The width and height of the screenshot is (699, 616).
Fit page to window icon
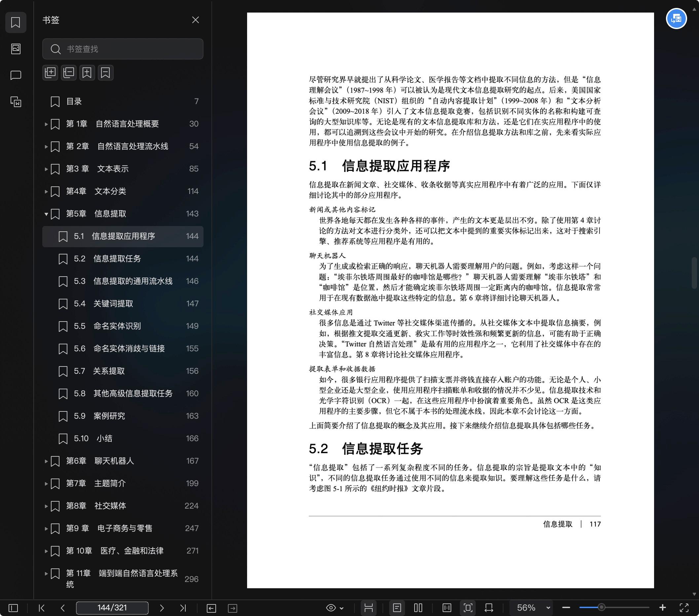[x=468, y=608]
